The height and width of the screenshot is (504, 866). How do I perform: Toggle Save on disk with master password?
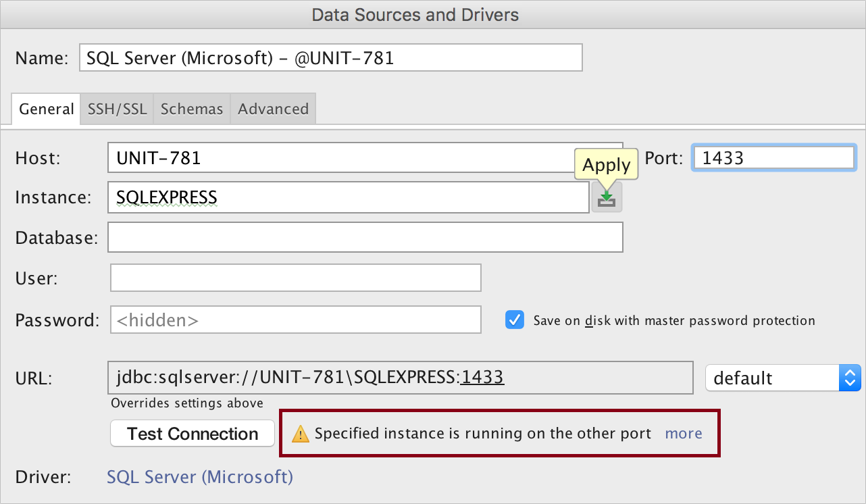point(515,320)
